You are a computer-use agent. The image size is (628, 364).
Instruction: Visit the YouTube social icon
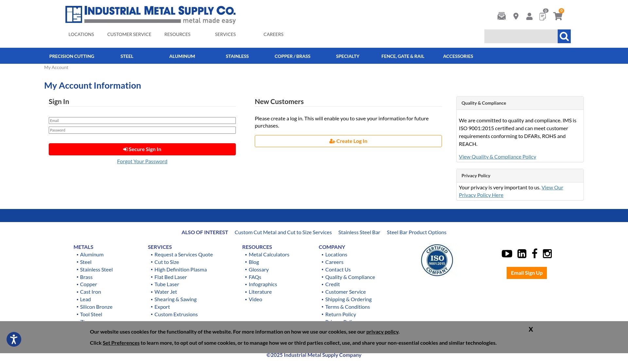click(507, 254)
